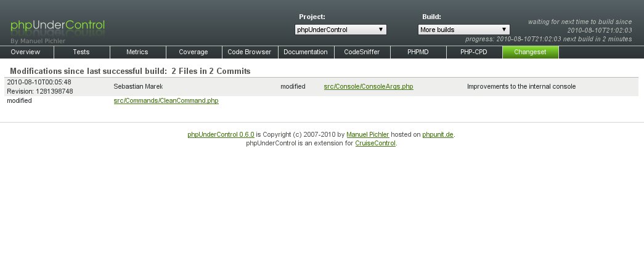Select the CodeSniffer tab
This screenshot has height=268, width=644.
pyautogui.click(x=362, y=52)
